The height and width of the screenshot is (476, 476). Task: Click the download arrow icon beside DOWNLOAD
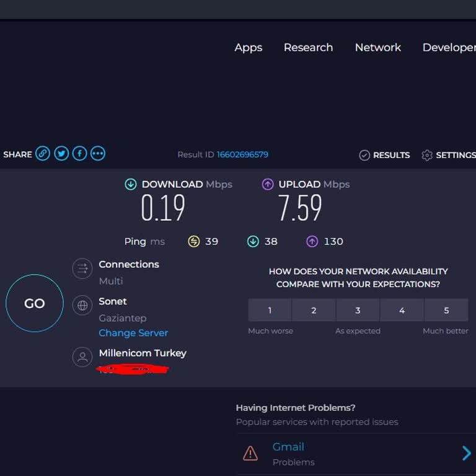(x=131, y=184)
